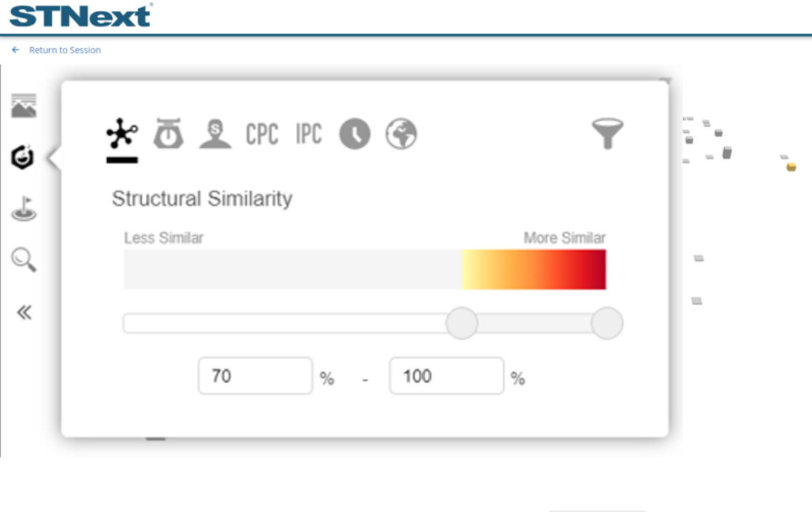Click the Return to Session link

65,50
